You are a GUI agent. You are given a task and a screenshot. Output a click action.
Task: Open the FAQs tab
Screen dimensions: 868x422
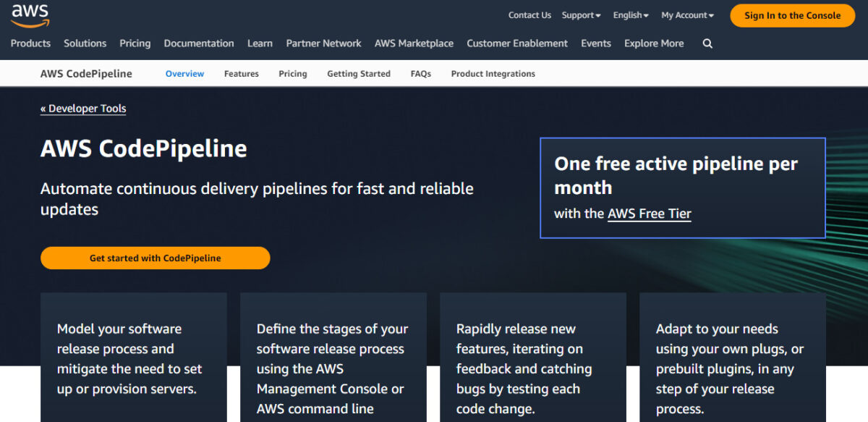pos(420,74)
